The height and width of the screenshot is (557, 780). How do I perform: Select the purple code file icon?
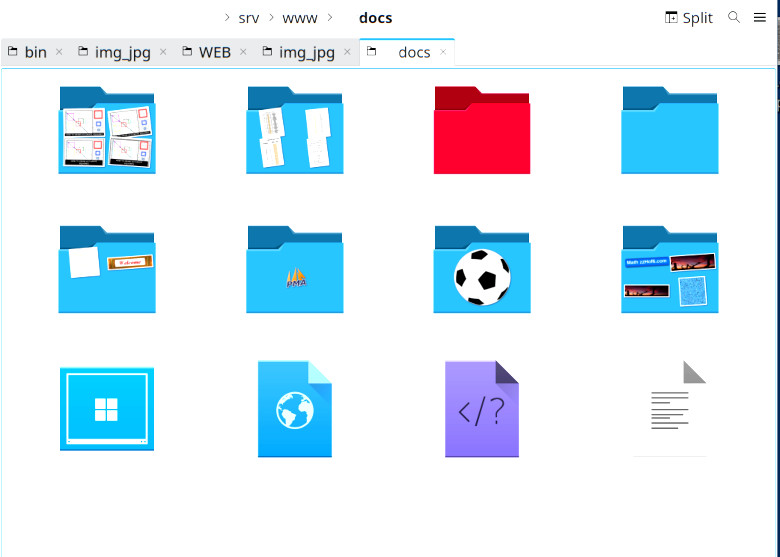click(482, 408)
